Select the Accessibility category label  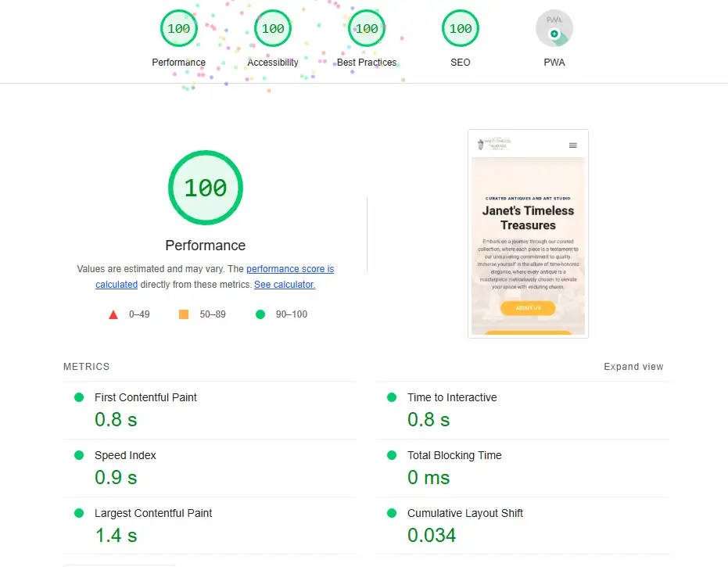(272, 62)
